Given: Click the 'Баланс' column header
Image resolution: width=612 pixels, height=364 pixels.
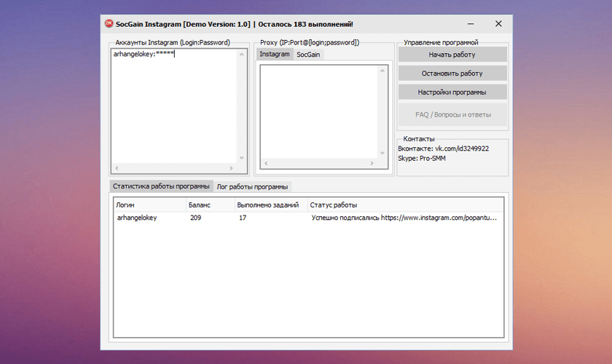Looking at the screenshot, I should coord(211,205).
